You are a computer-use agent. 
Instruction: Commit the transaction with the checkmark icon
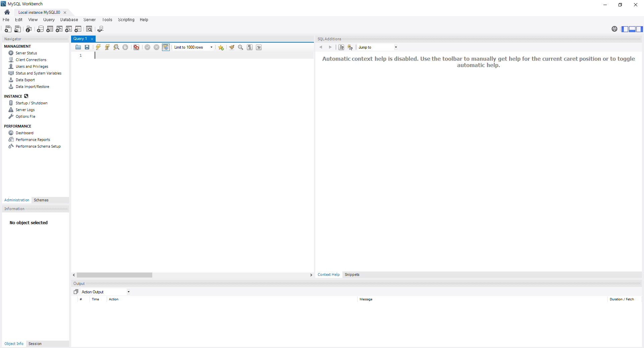pyautogui.click(x=148, y=47)
